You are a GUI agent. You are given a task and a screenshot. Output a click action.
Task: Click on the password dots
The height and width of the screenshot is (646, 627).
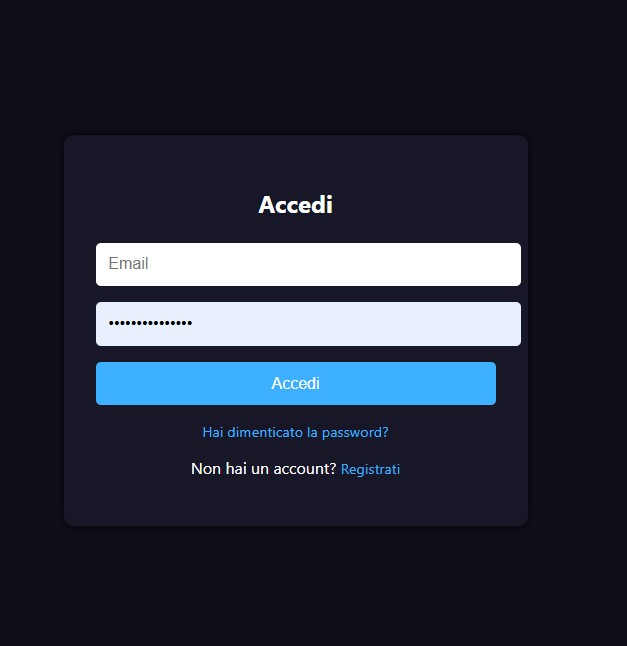(x=150, y=323)
